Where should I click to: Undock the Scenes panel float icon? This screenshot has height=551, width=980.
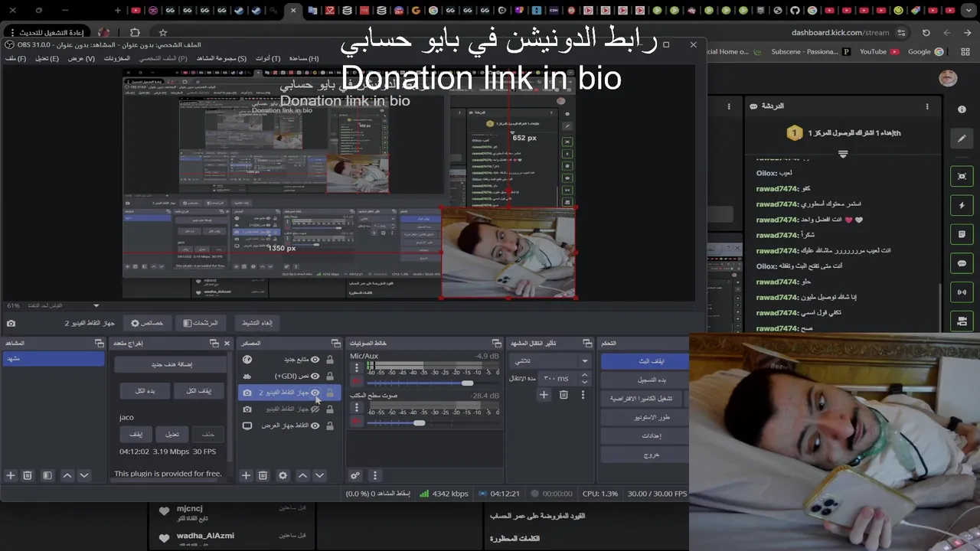pyautogui.click(x=98, y=343)
